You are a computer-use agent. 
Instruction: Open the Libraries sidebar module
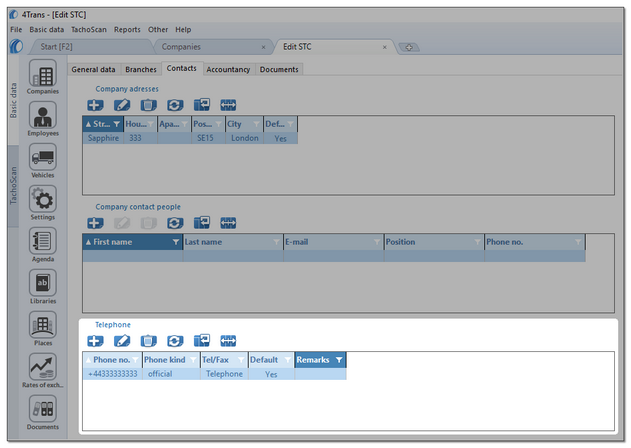click(x=43, y=287)
